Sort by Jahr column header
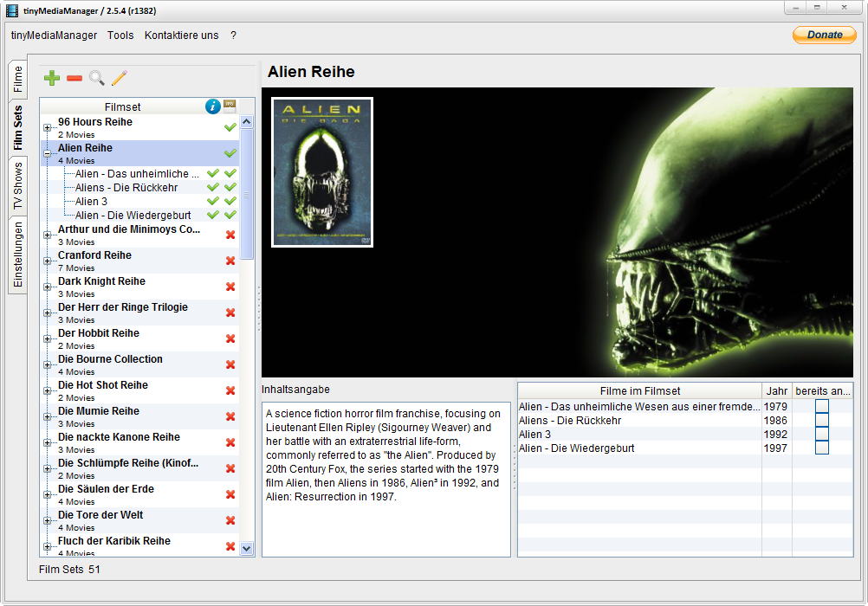The height and width of the screenshot is (606, 868). pos(777,390)
